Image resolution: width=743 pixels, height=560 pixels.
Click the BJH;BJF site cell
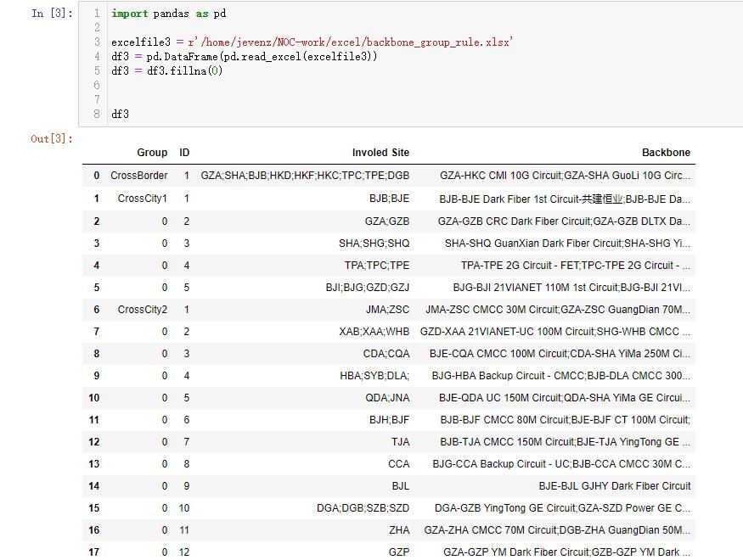389,420
